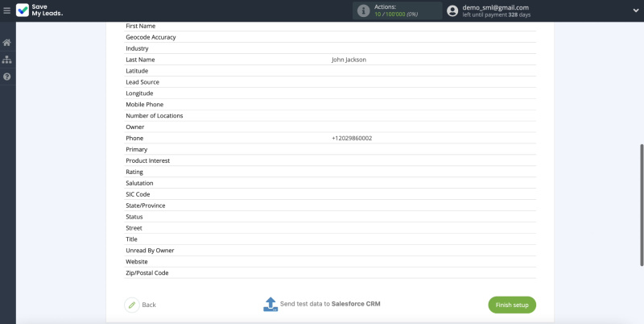The image size is (644, 324).
Task: Select the Lead Source row
Action: pyautogui.click(x=330, y=82)
